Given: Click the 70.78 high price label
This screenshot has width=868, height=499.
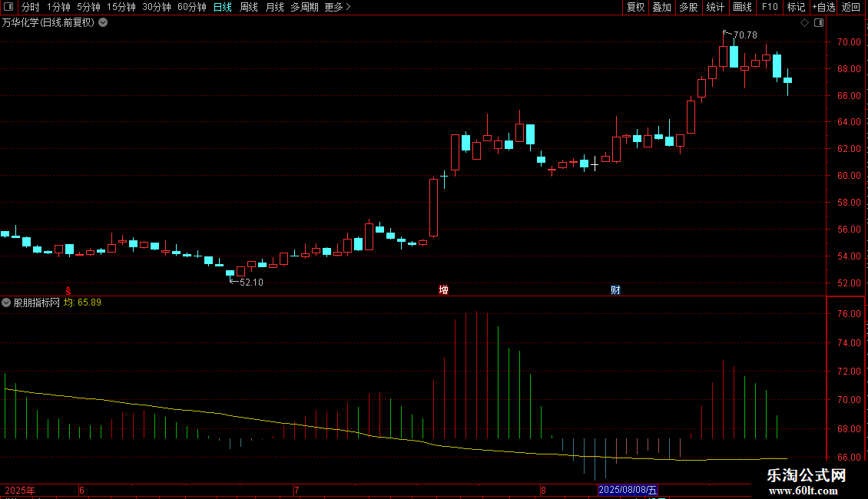Looking at the screenshot, I should pos(745,35).
